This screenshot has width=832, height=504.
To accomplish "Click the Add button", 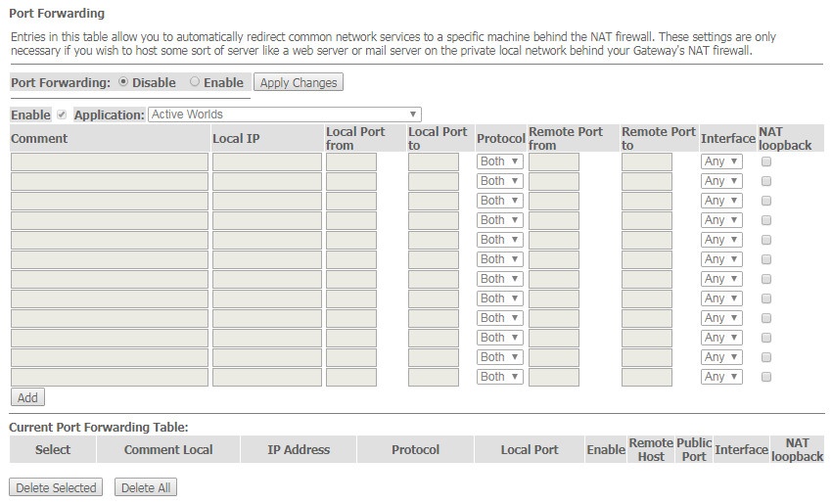I will [27, 397].
